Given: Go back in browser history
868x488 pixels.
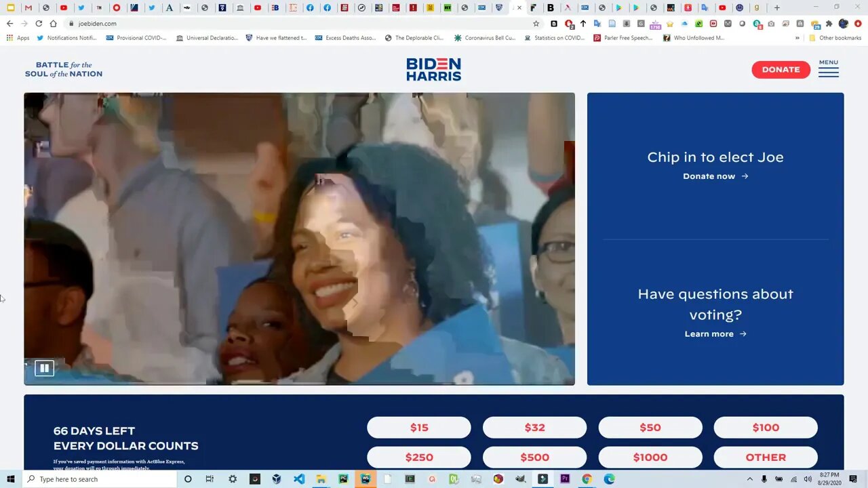Looking at the screenshot, I should coord(9,23).
